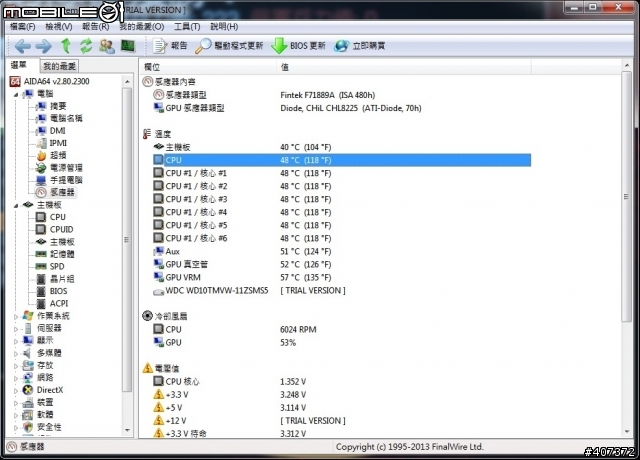Click the 驅動程式更新 driver update button

(x=229, y=46)
